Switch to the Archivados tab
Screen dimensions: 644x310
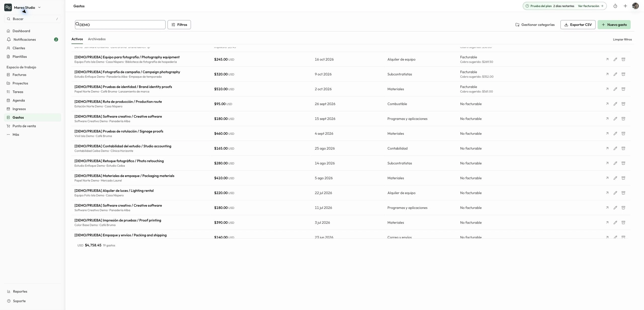tap(97, 39)
